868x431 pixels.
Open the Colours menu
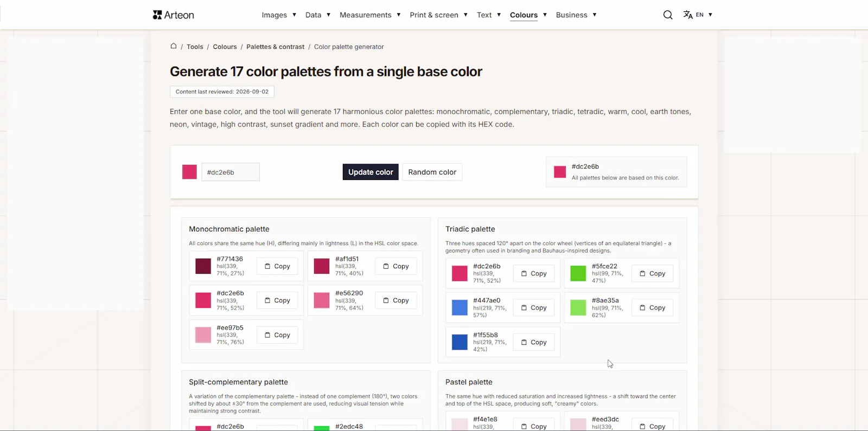pos(524,15)
